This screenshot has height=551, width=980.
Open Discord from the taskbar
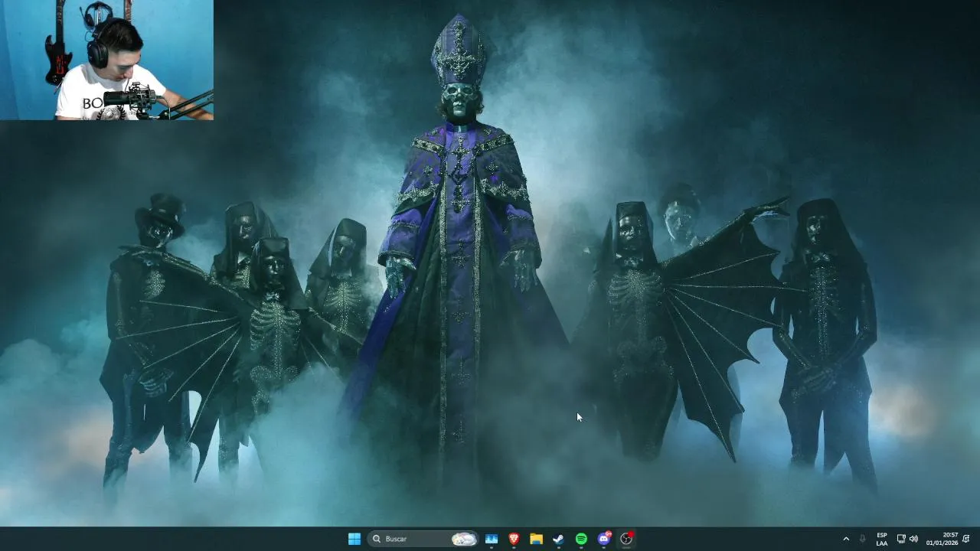(604, 539)
